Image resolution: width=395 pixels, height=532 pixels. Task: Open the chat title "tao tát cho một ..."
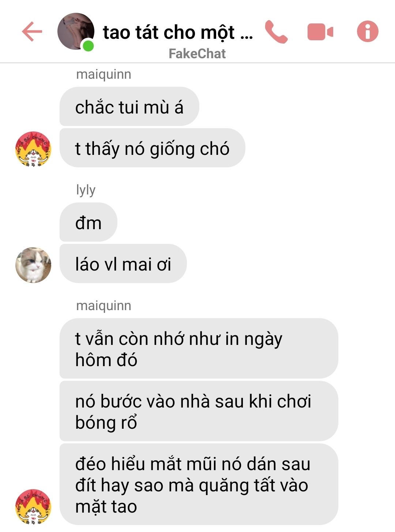[x=178, y=32]
